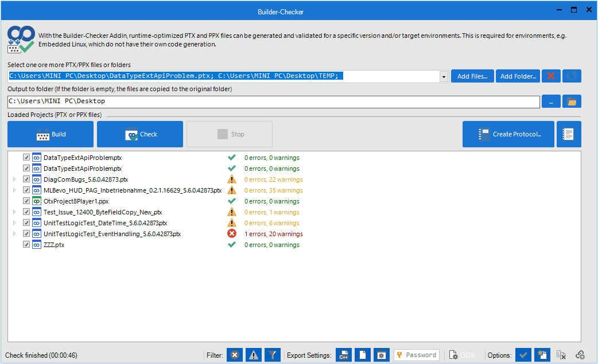Viewport: 598px width, 364px height.
Task: Select the Test_Issue_12400_ByteFieldCopy_New row
Action: coord(102,212)
